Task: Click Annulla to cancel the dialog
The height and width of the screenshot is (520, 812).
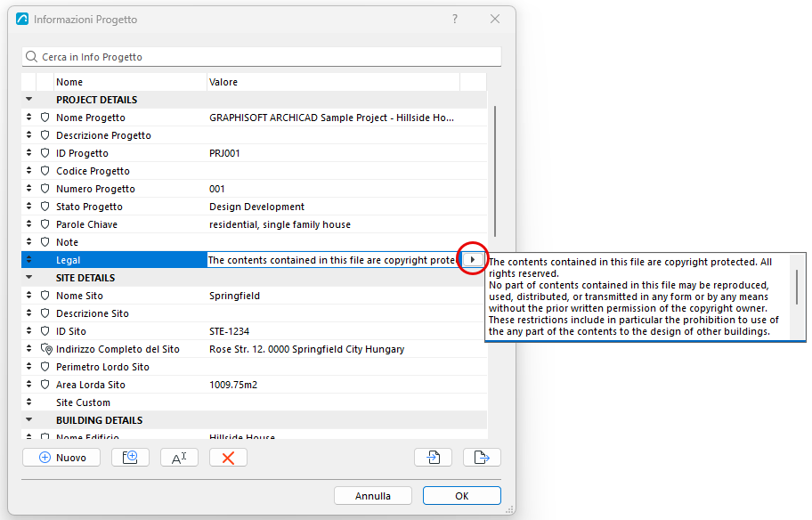Action: pyautogui.click(x=373, y=496)
